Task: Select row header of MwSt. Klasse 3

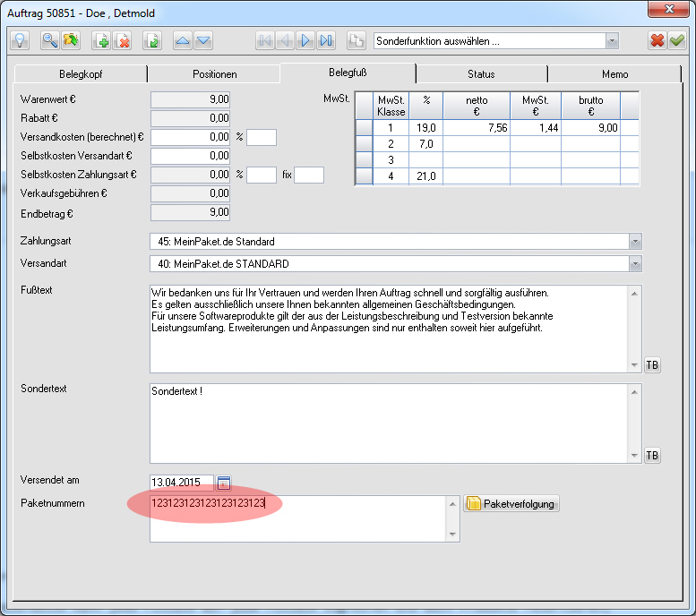Action: (x=364, y=159)
